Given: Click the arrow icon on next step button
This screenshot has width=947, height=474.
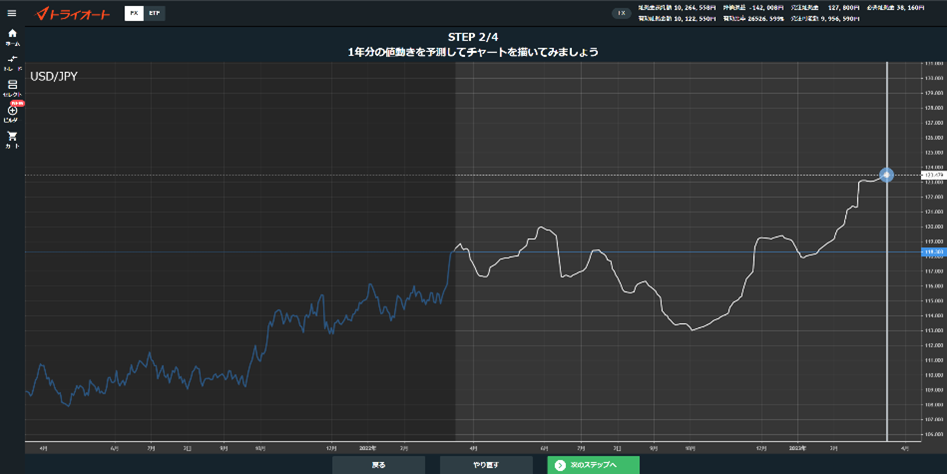Looking at the screenshot, I should tap(560, 465).
